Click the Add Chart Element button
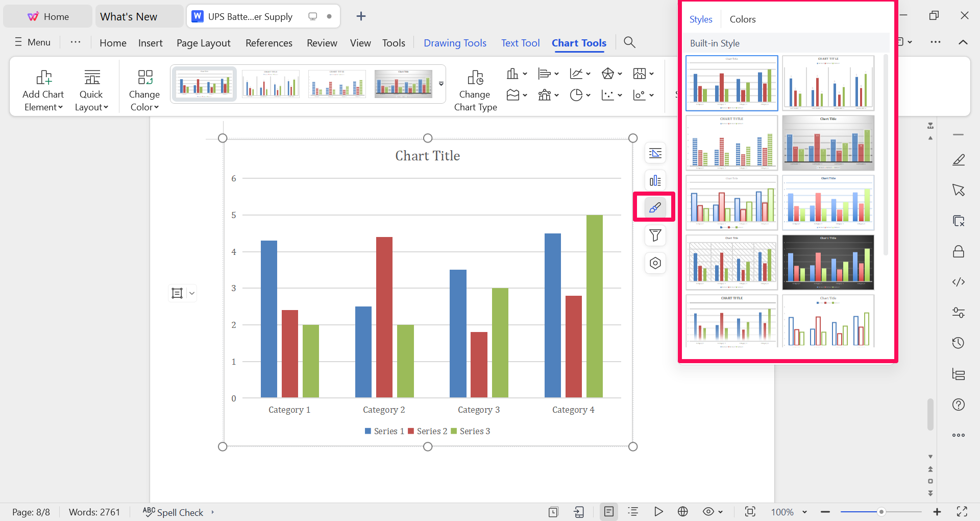The width and height of the screenshot is (980, 521). [43, 87]
